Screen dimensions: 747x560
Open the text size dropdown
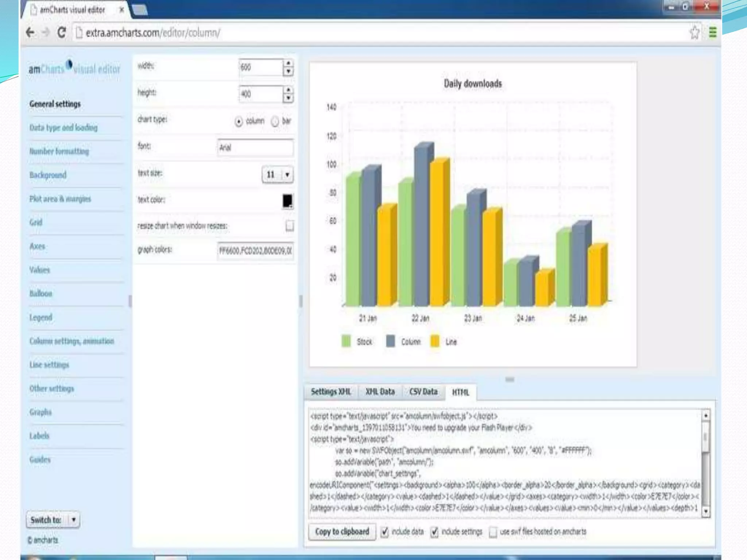coord(287,175)
